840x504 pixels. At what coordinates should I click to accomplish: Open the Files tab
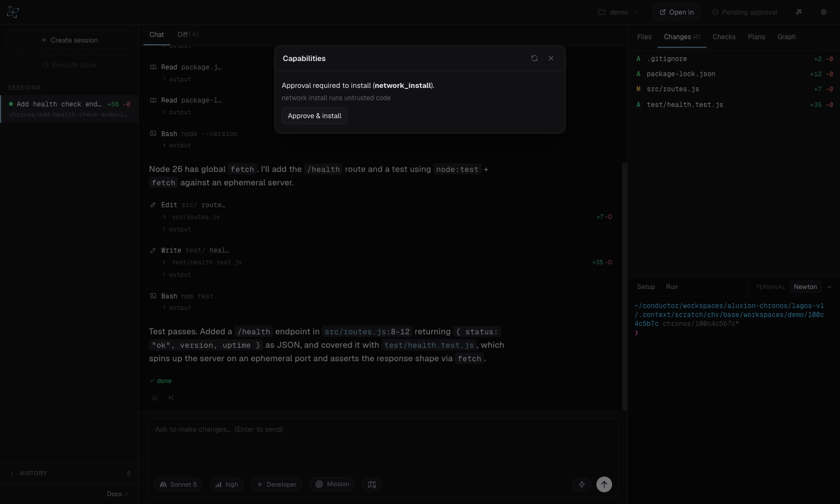click(x=644, y=37)
